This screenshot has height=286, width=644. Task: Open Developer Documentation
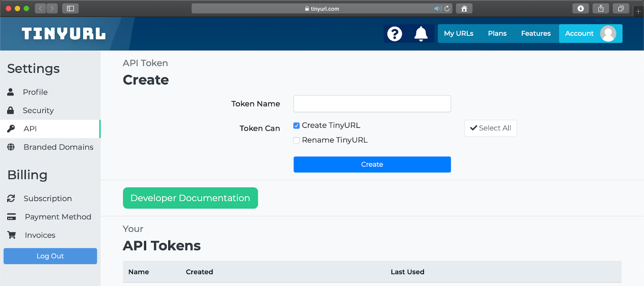pyautogui.click(x=190, y=198)
